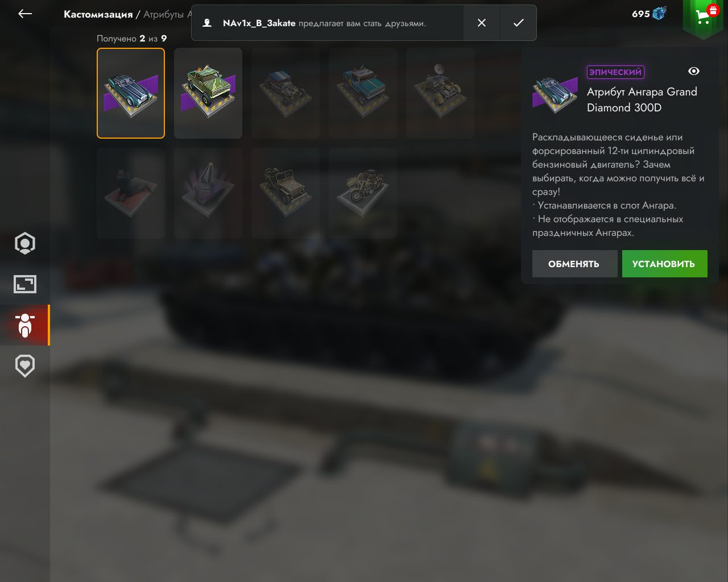728x582 pixels.
Task: Click the Кастомизация breadcrumb
Action: coord(98,14)
